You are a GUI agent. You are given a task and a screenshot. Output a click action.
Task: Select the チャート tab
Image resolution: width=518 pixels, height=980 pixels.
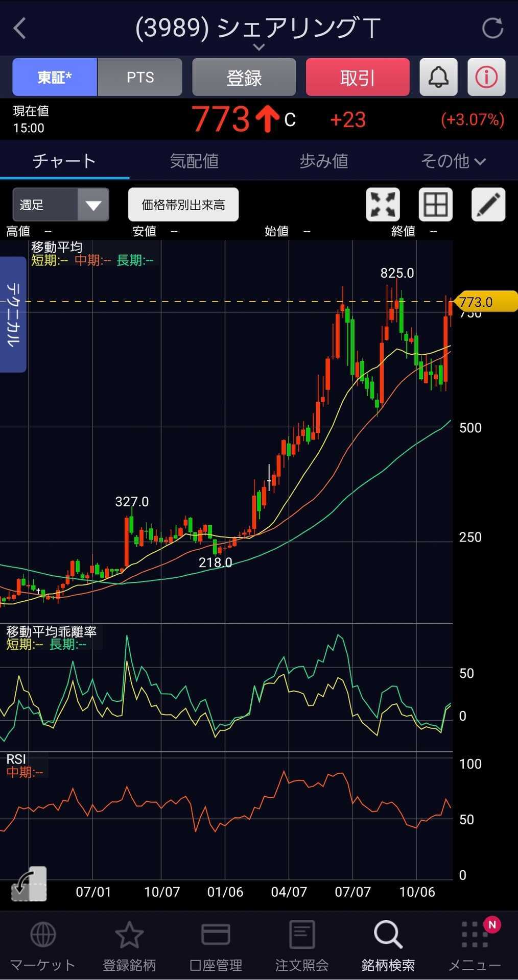pyautogui.click(x=64, y=161)
